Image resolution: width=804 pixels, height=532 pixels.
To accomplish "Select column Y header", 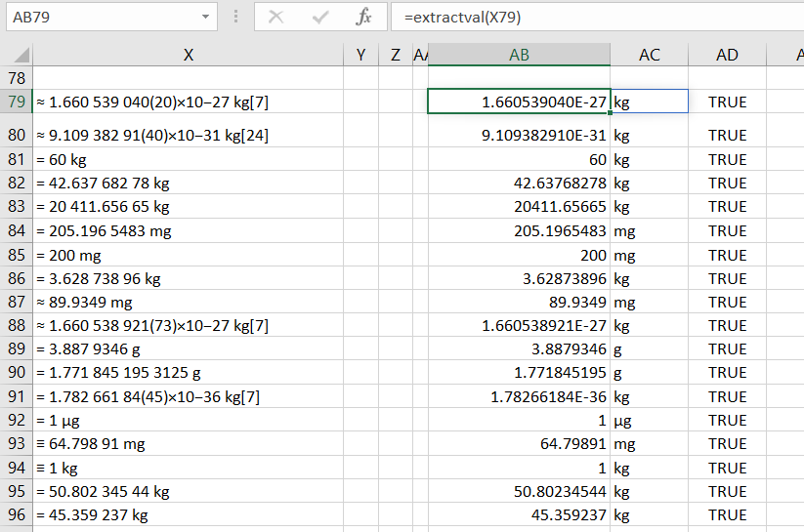I will (x=360, y=56).
